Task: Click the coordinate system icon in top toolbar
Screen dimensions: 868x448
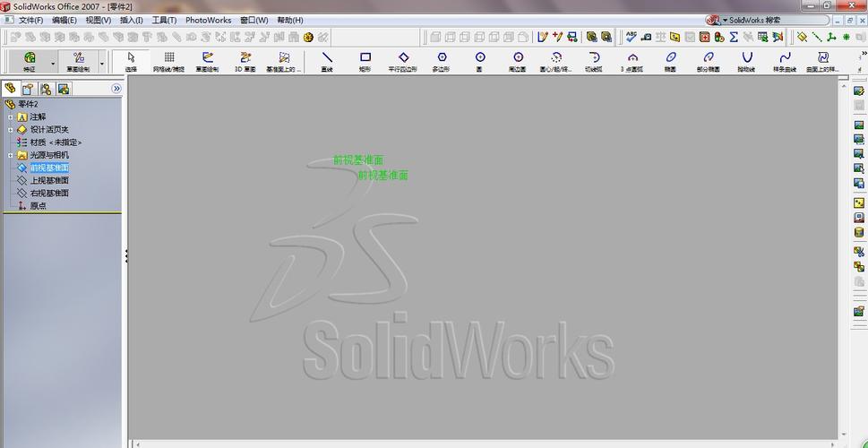Action: pyautogui.click(x=831, y=37)
